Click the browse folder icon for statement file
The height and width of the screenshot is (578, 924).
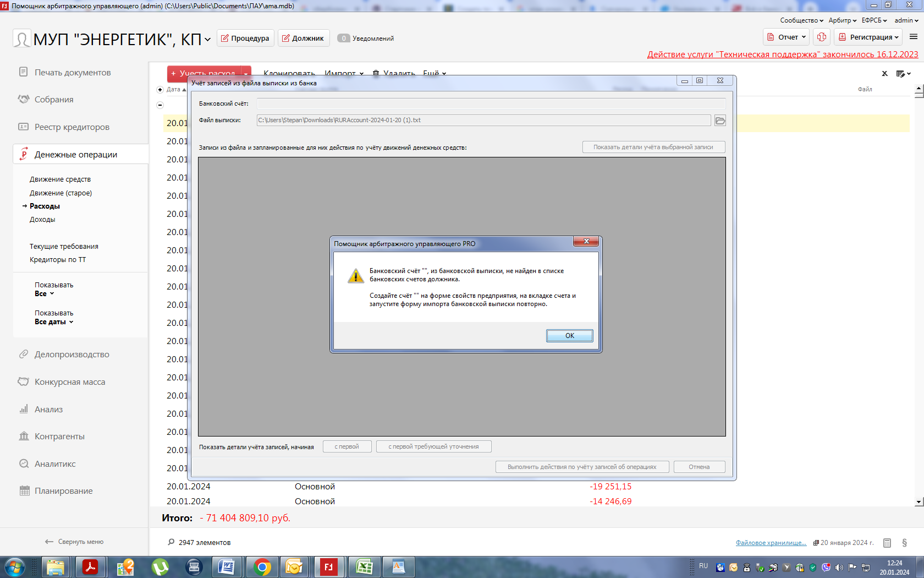[720, 121]
